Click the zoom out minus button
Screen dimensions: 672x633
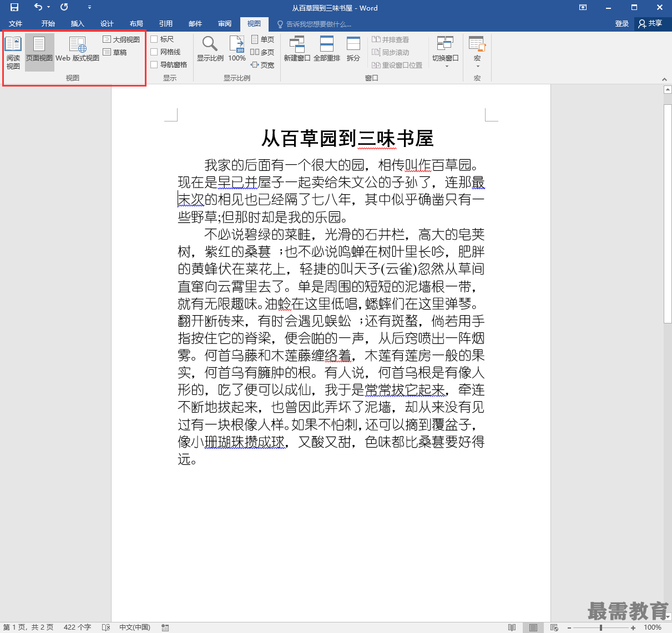[569, 627]
